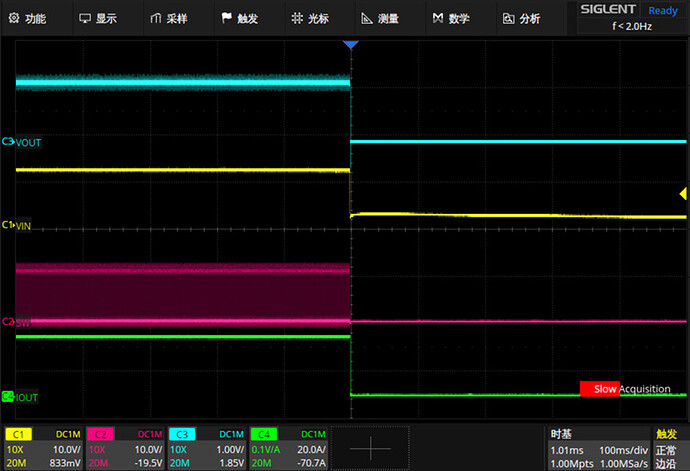Click C1 10X probe attenuation
Image resolution: width=690 pixels, height=471 pixels.
pyautogui.click(x=15, y=449)
